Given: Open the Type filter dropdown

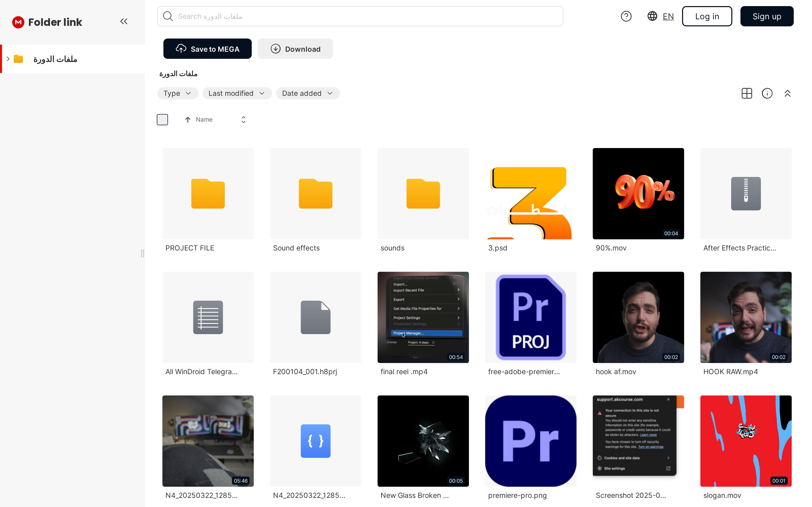Looking at the screenshot, I should tap(178, 93).
